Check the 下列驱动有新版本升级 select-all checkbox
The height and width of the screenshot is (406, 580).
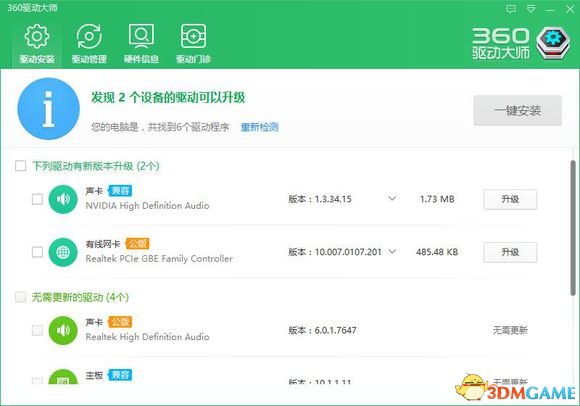pyautogui.click(x=21, y=166)
